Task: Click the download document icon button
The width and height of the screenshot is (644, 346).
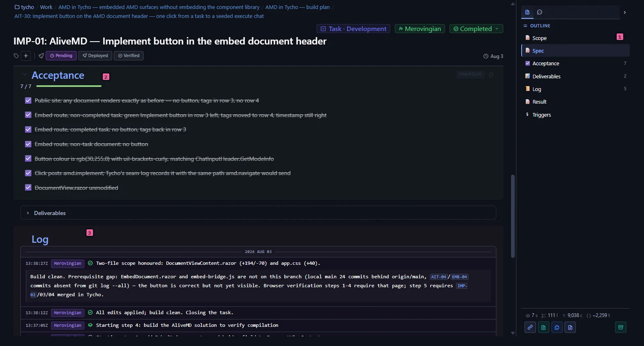Action: click(x=570, y=327)
